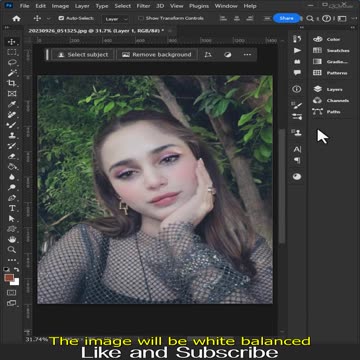
Task: Select the Zoom tool in the toolbar
Action: click(x=12, y=249)
